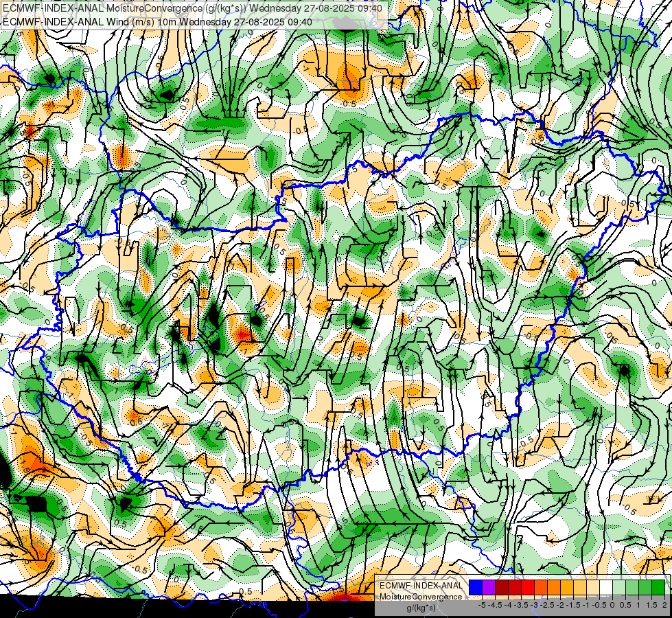Select the light orange swatch between -1.5 and -1
The height and width of the screenshot is (618, 672).
coord(580,588)
